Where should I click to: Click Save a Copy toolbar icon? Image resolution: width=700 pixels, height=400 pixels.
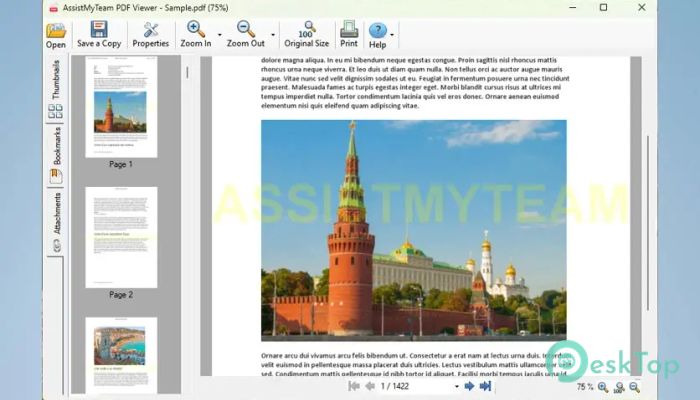point(98,34)
